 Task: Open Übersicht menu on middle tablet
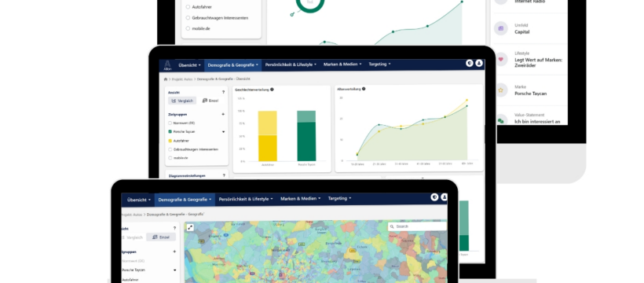[189, 65]
